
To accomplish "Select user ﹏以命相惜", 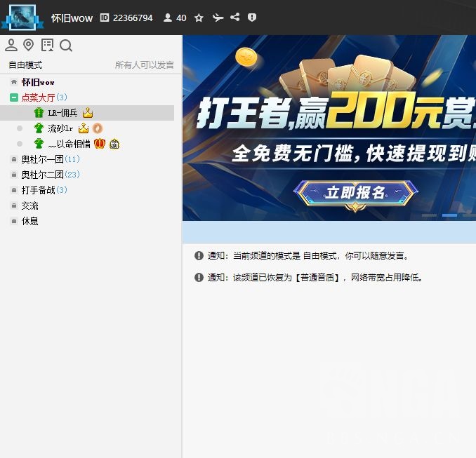I will pos(70,144).
